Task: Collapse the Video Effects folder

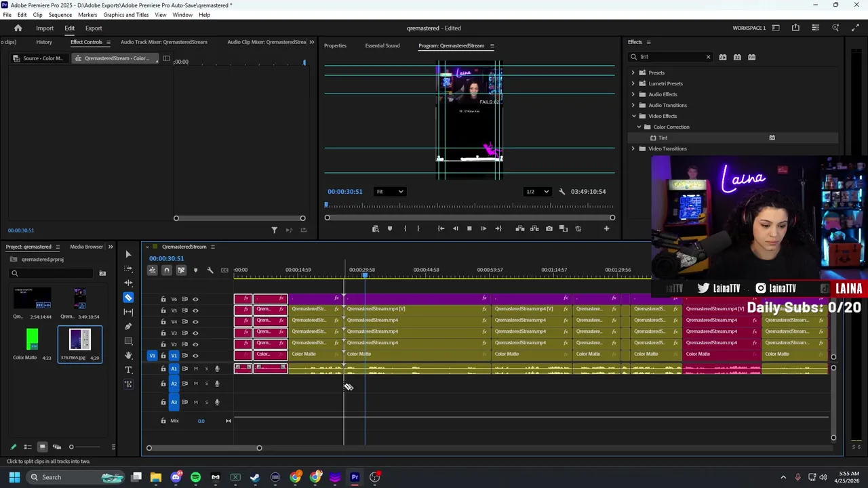Action: click(x=633, y=116)
